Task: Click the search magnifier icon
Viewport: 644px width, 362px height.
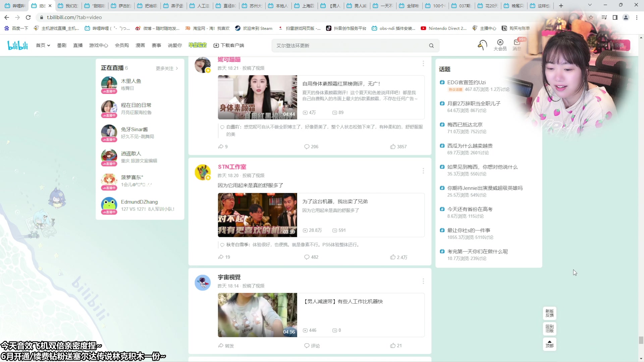Action: pos(431,46)
